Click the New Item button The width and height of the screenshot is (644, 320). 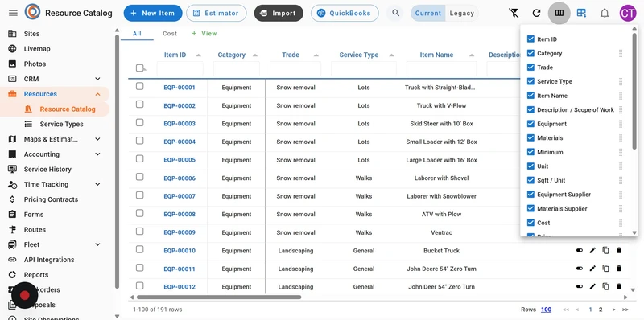pyautogui.click(x=153, y=13)
